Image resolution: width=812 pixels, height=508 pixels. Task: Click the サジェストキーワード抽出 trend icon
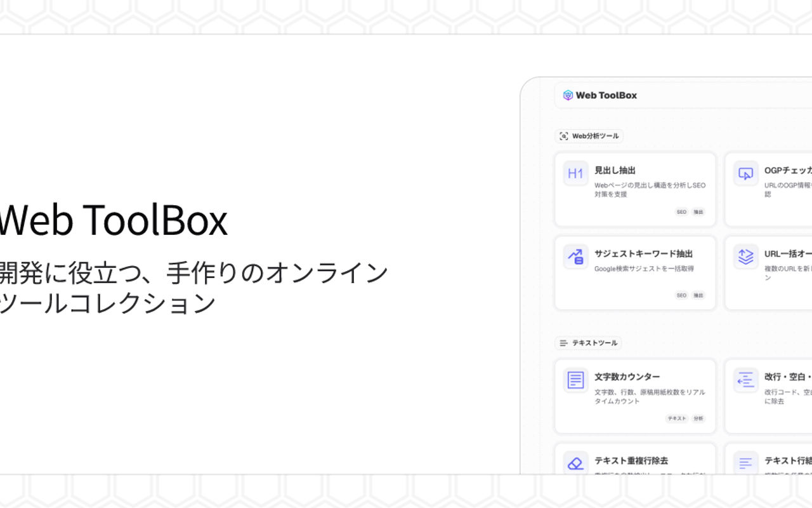(575, 257)
